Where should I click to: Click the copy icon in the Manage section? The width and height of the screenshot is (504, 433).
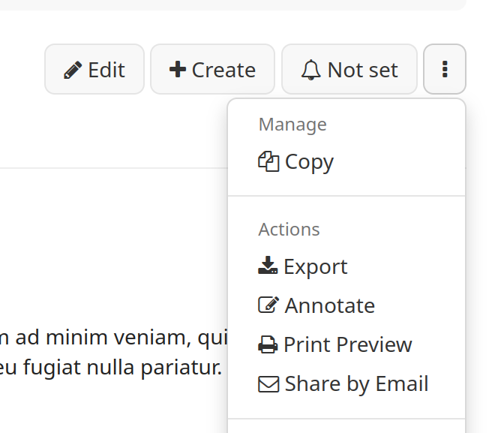(268, 161)
